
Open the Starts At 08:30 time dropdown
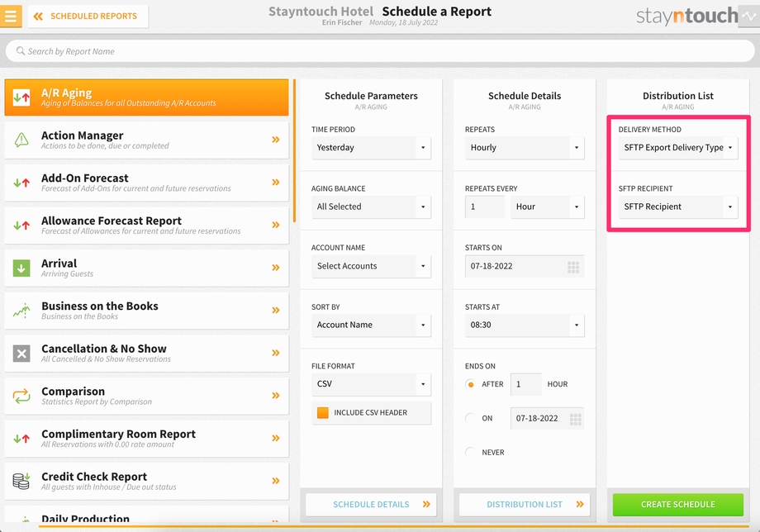point(525,325)
